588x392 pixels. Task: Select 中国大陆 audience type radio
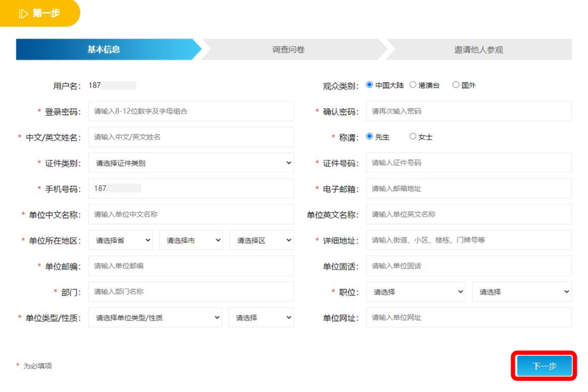(x=370, y=85)
